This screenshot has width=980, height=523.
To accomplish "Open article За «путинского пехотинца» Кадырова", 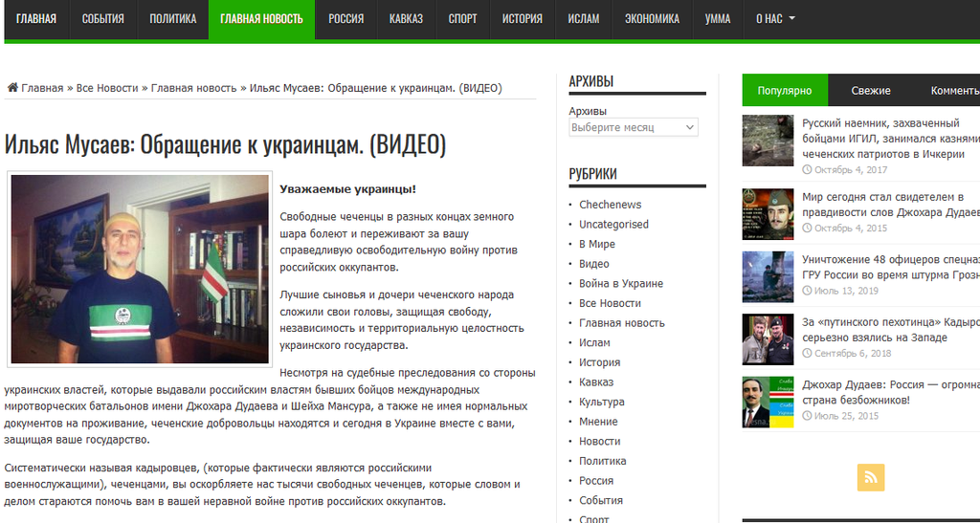I will [891, 330].
